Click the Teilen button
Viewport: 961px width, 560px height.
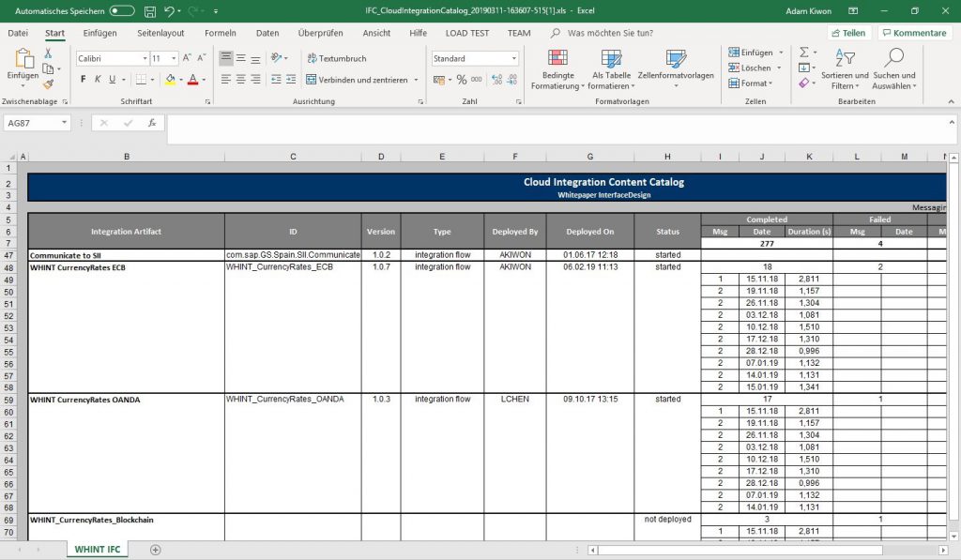click(848, 33)
